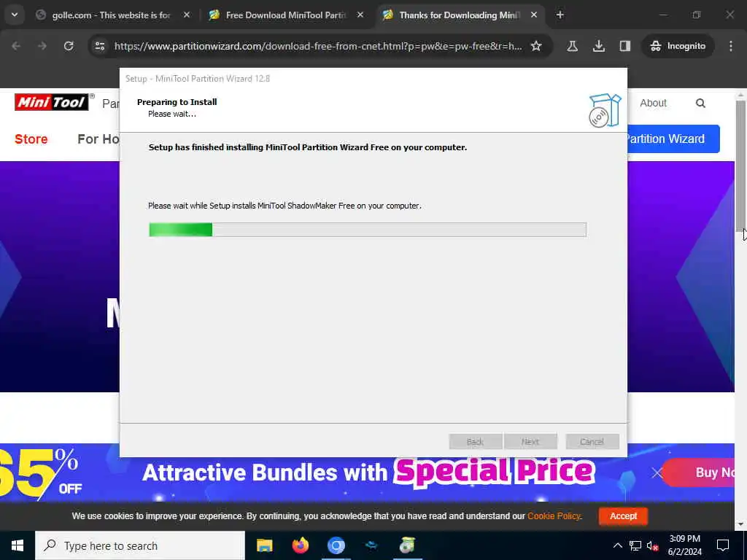The height and width of the screenshot is (560, 747).
Task: Click the disabled Next button in Setup
Action: coord(530,441)
